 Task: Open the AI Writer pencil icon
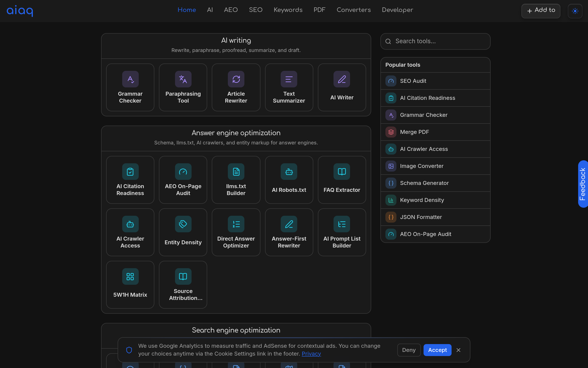click(342, 79)
